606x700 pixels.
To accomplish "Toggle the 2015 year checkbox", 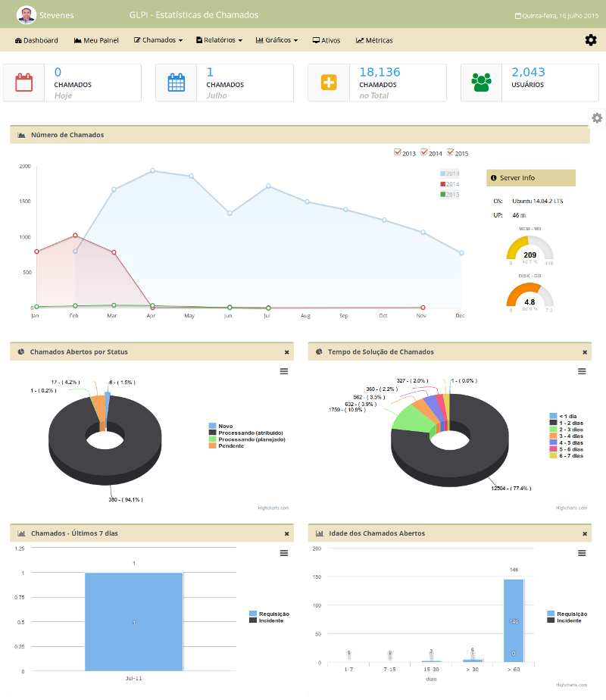I will [x=451, y=152].
